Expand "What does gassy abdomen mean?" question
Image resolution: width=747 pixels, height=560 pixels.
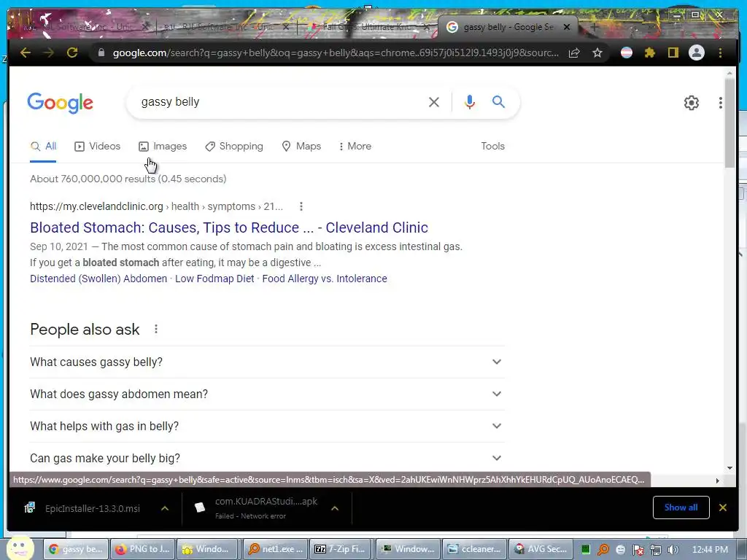[x=267, y=394]
